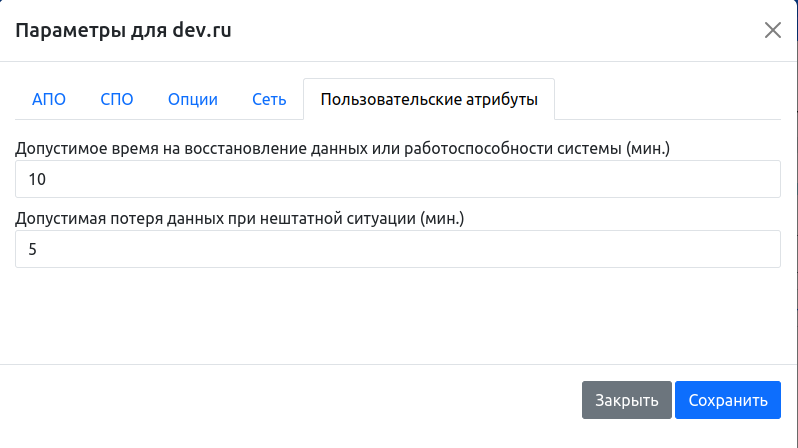798x448 pixels.
Task: Click the value 5 inside its field
Action: [x=33, y=249]
